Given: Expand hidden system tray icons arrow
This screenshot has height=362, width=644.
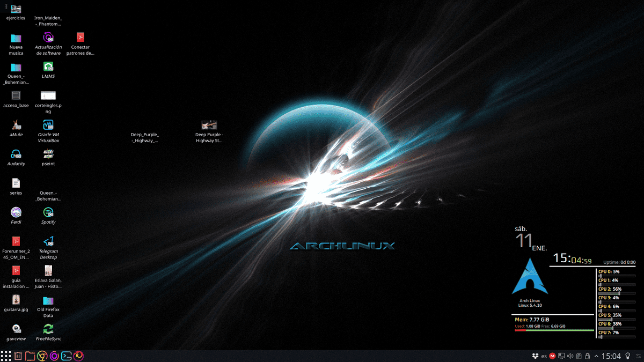Looking at the screenshot, I should [x=596, y=356].
